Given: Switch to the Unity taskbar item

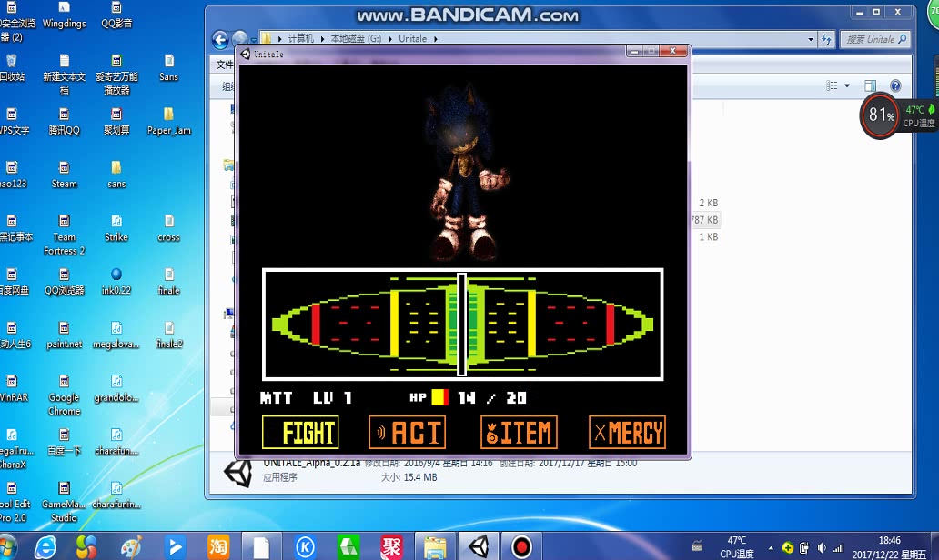Looking at the screenshot, I should pos(479,546).
